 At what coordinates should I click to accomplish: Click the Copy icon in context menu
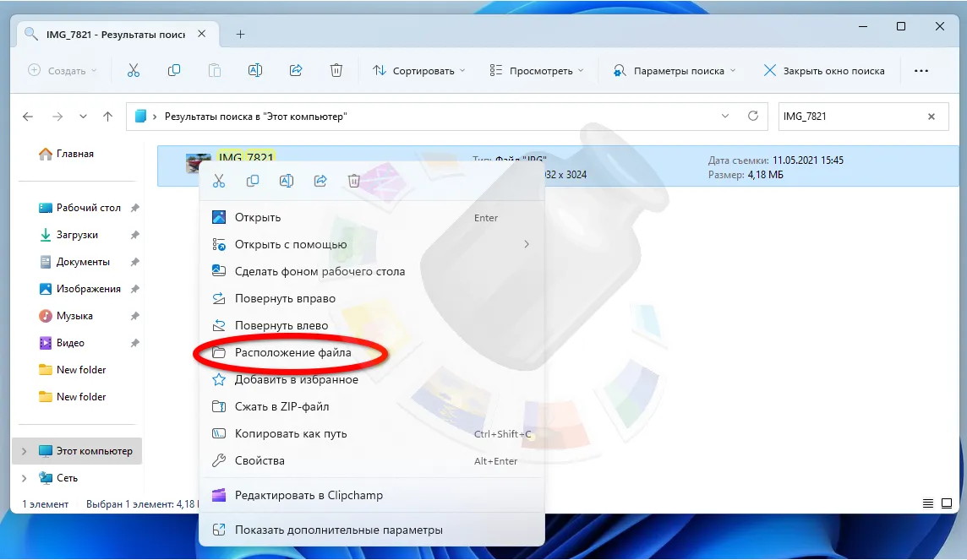[x=253, y=181]
